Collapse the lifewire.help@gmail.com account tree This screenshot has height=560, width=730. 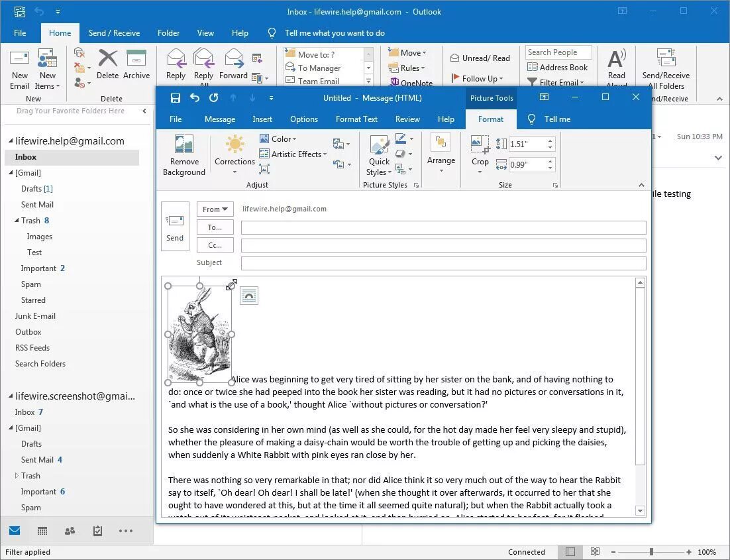10,140
